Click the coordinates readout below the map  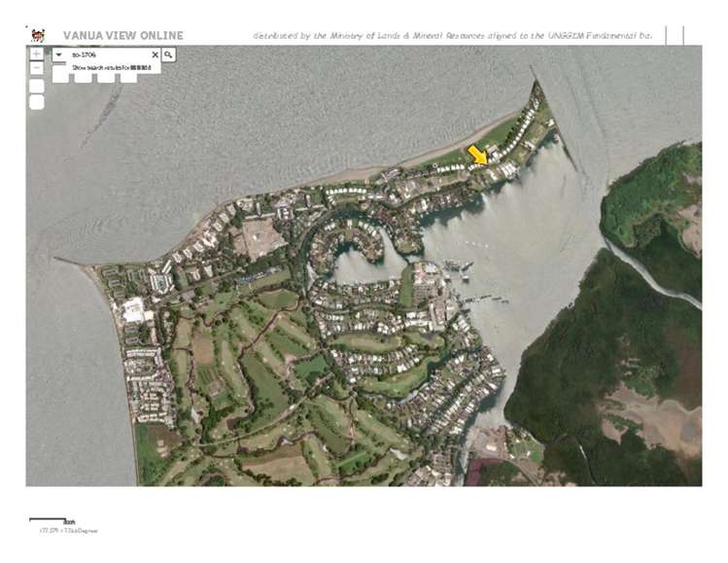pos(69,531)
